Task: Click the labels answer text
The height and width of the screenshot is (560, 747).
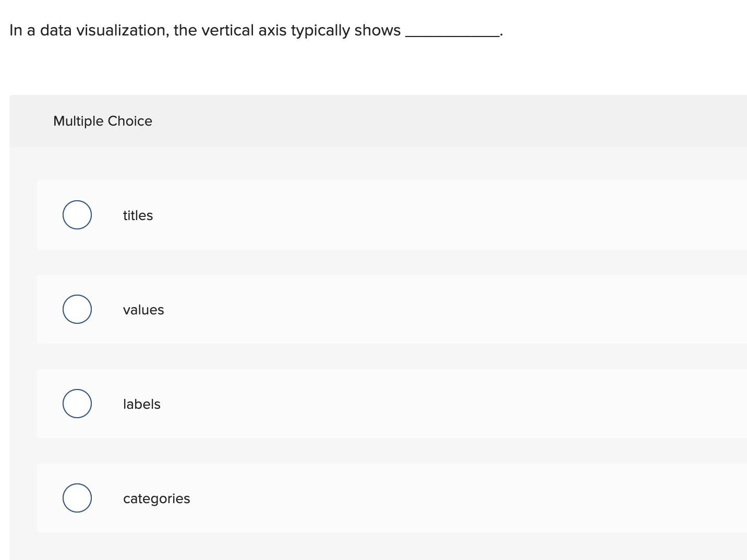Action: (141, 404)
